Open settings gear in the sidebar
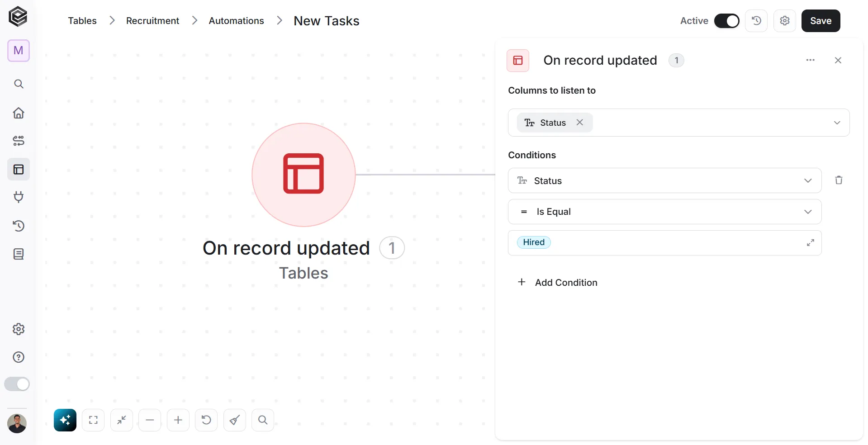 tap(19, 329)
